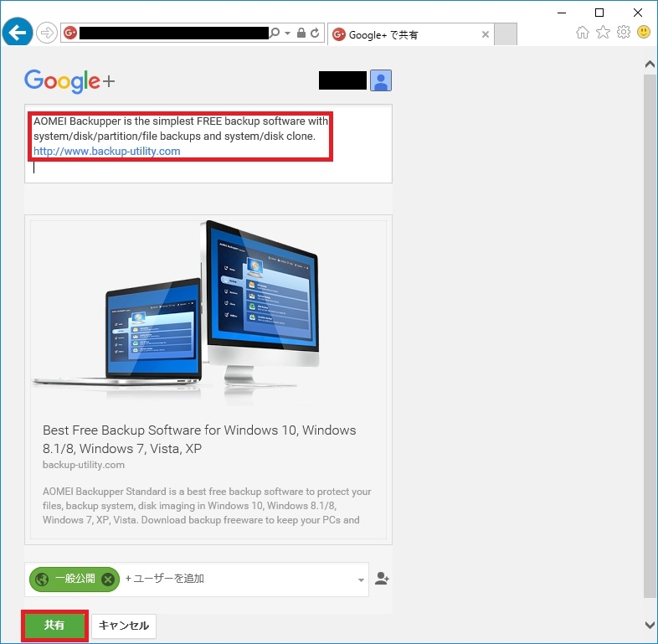Open the Tools gear icon
This screenshot has height=644, width=658.
[x=624, y=32]
